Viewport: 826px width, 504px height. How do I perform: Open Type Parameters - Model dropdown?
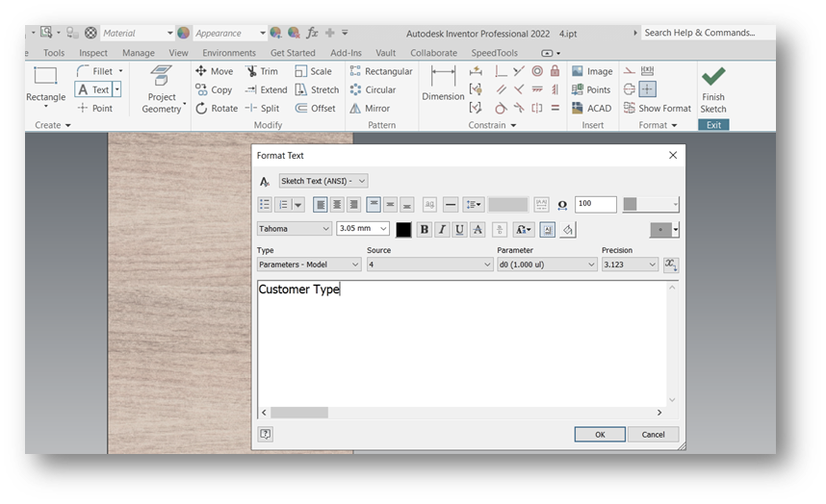coord(309,265)
